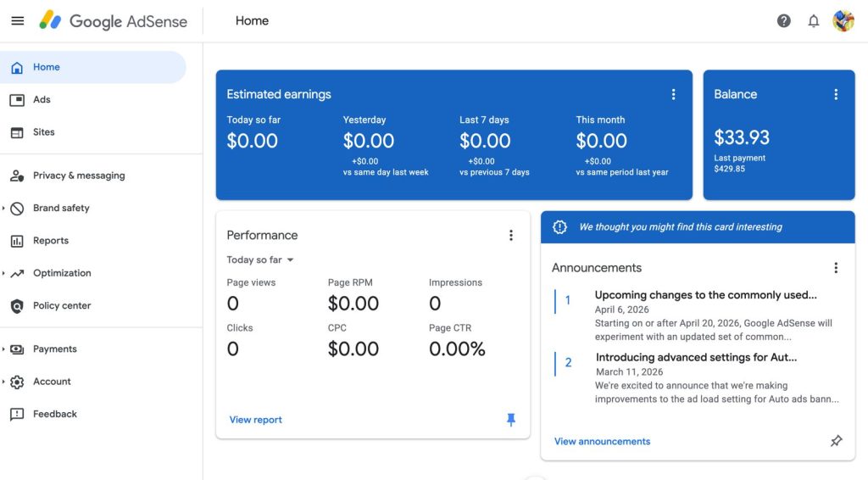Open Announcements card more options menu

click(x=836, y=267)
